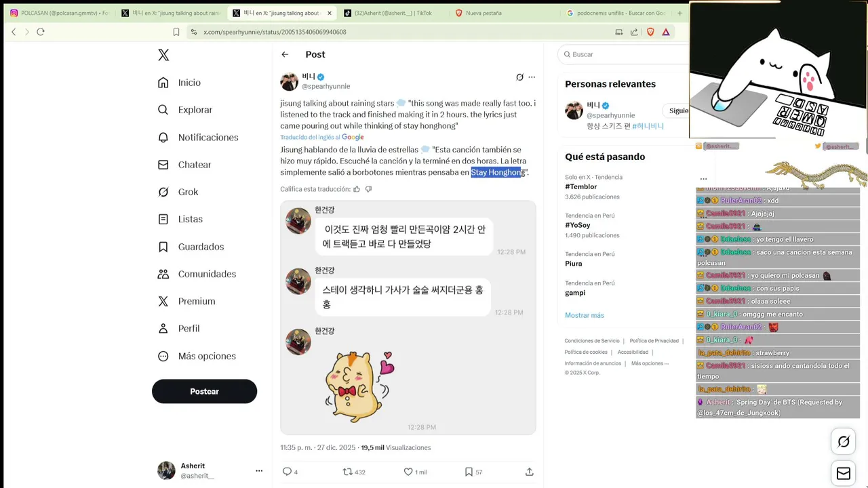This screenshot has width=868, height=488.
Task: Click Política de Privacidad footer link
Action: pyautogui.click(x=654, y=341)
